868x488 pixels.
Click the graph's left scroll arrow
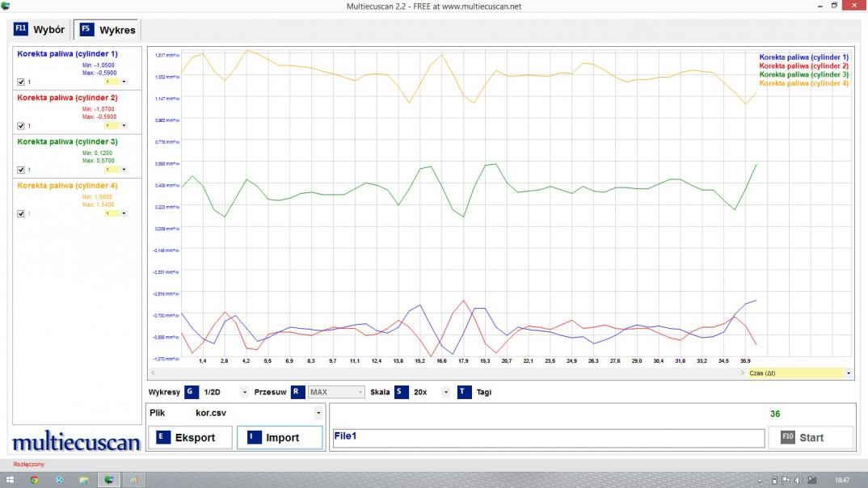[x=154, y=373]
